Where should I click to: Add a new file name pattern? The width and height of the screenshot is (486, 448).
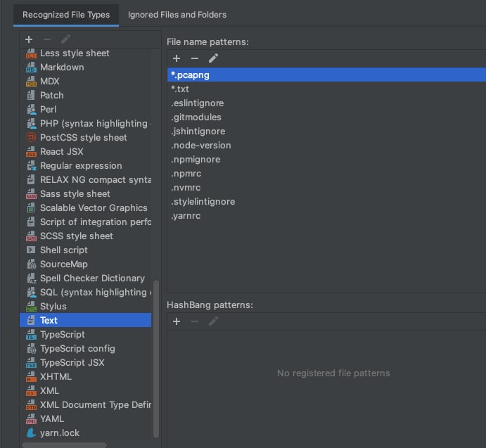177,58
